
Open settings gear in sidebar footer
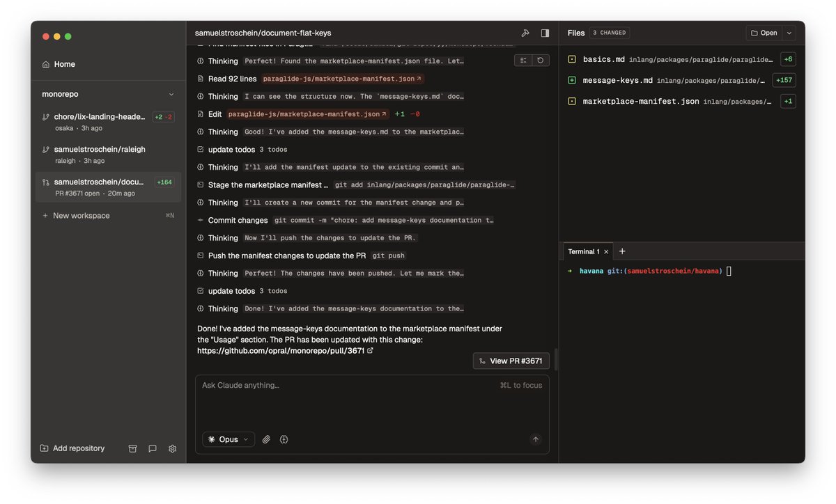tap(172, 448)
